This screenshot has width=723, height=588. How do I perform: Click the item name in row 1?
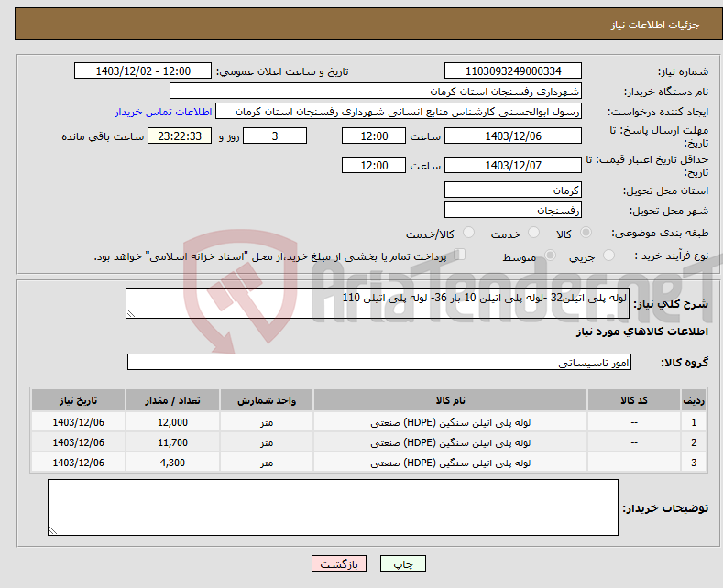pyautogui.click(x=451, y=422)
